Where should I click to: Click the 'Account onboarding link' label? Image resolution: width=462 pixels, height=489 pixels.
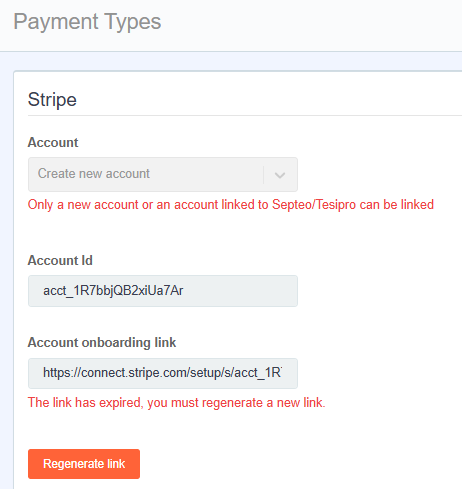coord(102,343)
